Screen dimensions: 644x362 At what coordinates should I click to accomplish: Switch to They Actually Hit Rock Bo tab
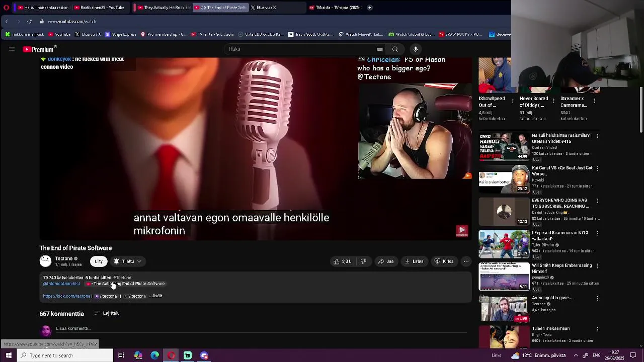[x=163, y=8]
